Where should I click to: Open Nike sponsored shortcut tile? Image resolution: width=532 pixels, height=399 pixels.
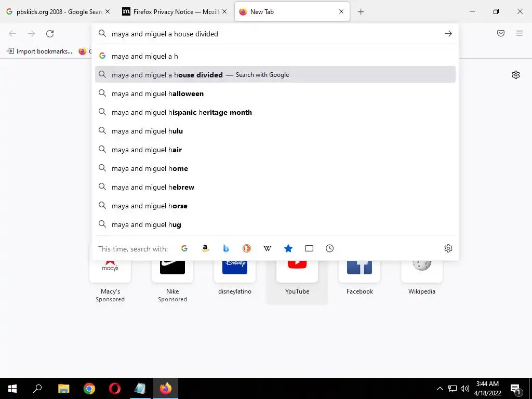172,282
